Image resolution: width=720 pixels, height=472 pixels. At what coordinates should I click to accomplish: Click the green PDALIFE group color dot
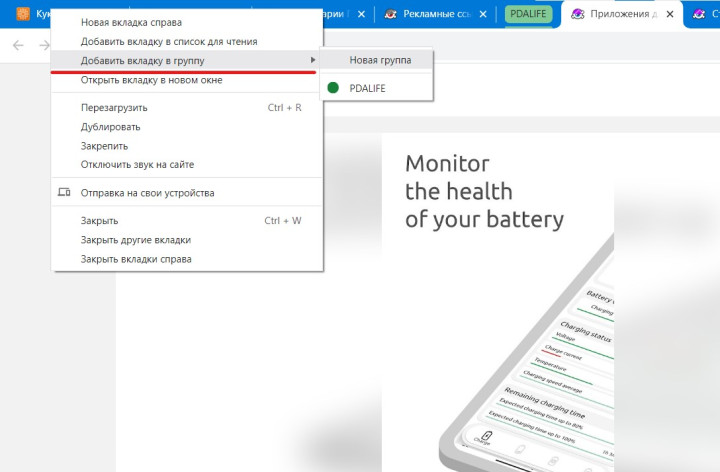tap(332, 88)
